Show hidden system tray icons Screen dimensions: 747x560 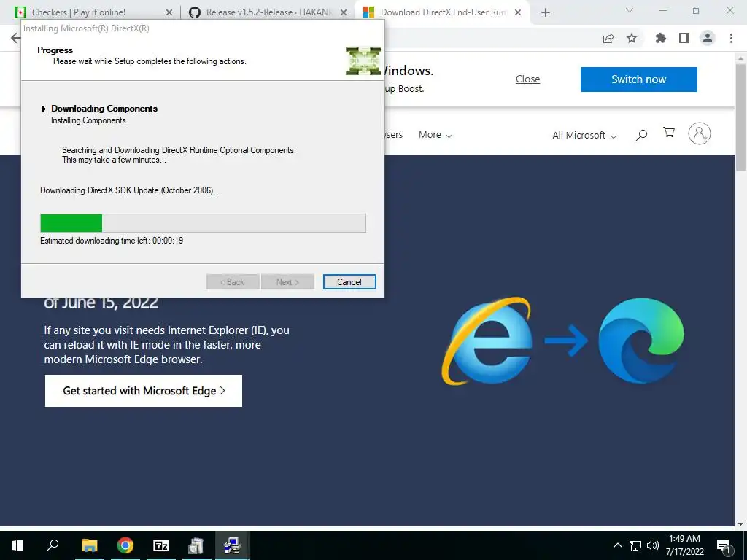[617, 545]
